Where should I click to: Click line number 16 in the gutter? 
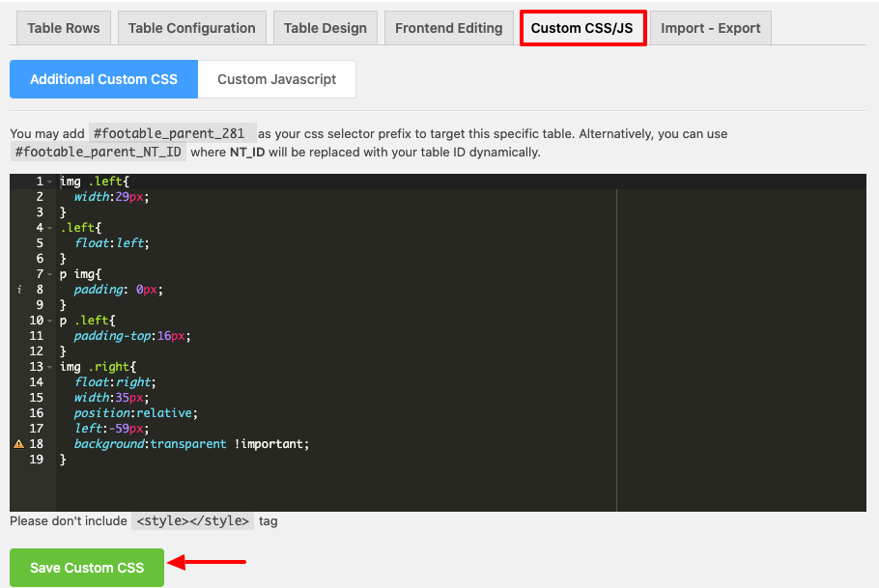(37, 413)
